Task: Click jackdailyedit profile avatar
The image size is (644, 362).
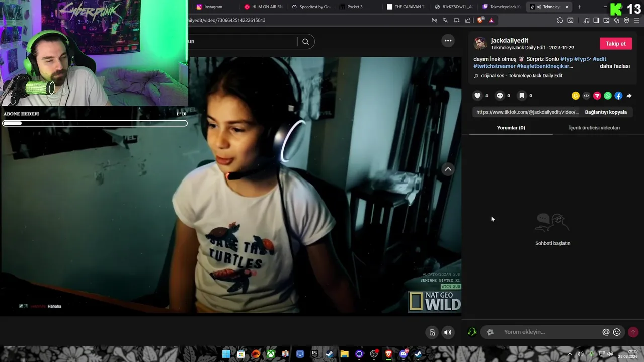Action: (x=480, y=43)
